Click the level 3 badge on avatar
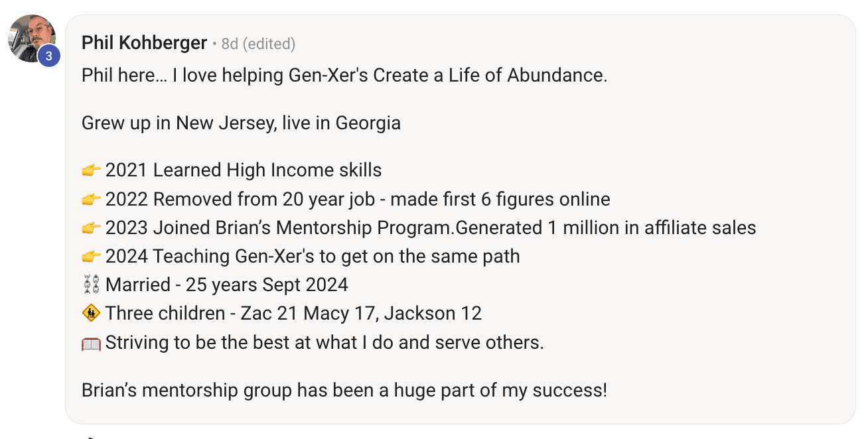 [x=48, y=56]
